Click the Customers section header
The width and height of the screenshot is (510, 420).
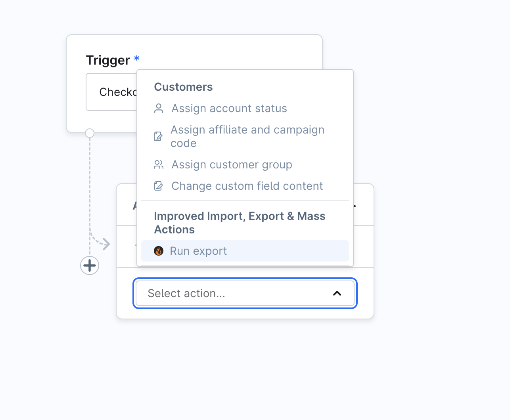(x=183, y=87)
